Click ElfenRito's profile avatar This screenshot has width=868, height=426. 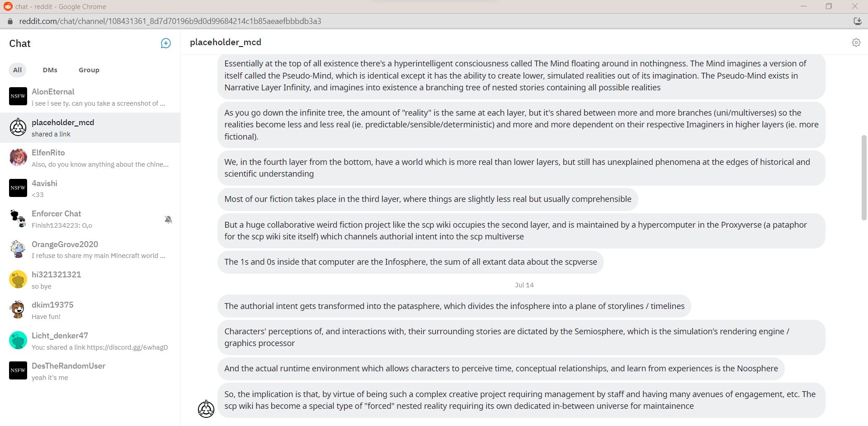tap(18, 157)
